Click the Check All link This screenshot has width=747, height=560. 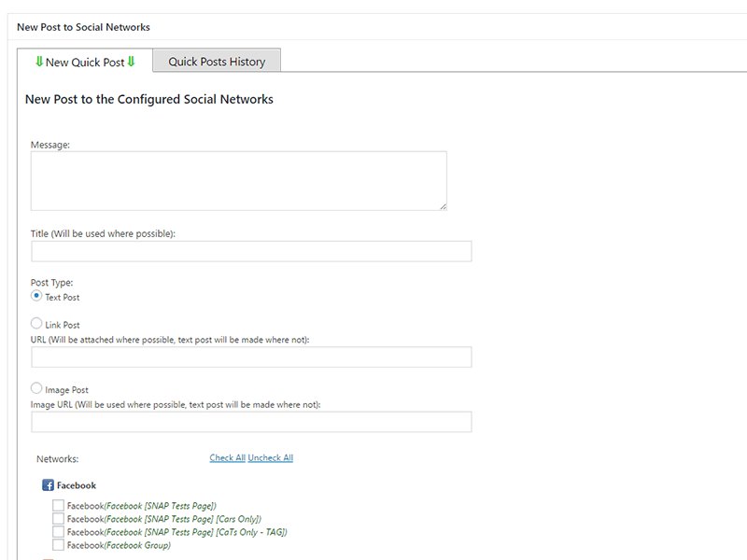click(x=227, y=457)
